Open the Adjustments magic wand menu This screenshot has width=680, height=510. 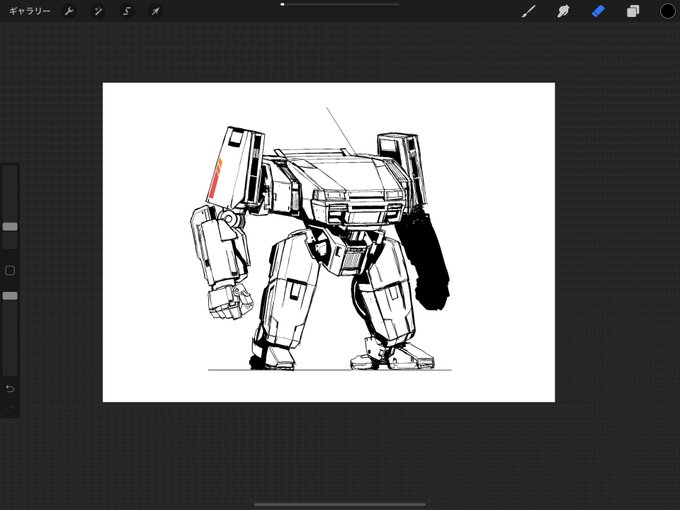(98, 11)
